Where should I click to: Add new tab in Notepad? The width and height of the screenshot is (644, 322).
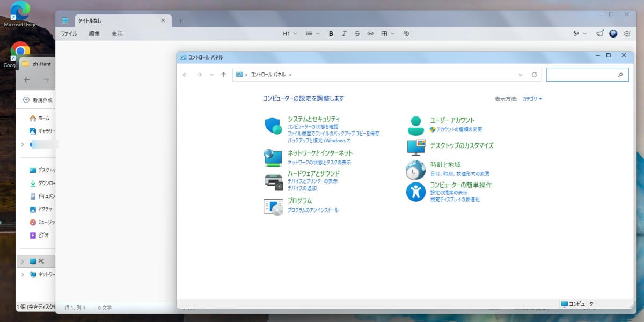(181, 21)
